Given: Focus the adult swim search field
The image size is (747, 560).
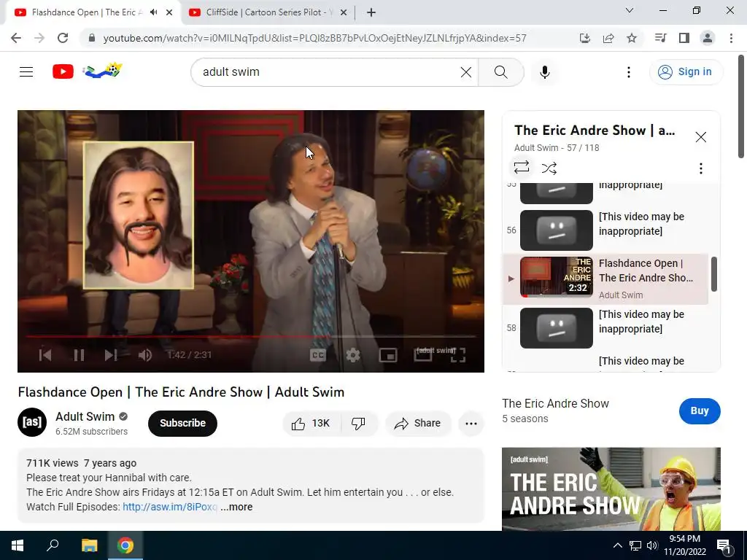Looking at the screenshot, I should tap(329, 72).
